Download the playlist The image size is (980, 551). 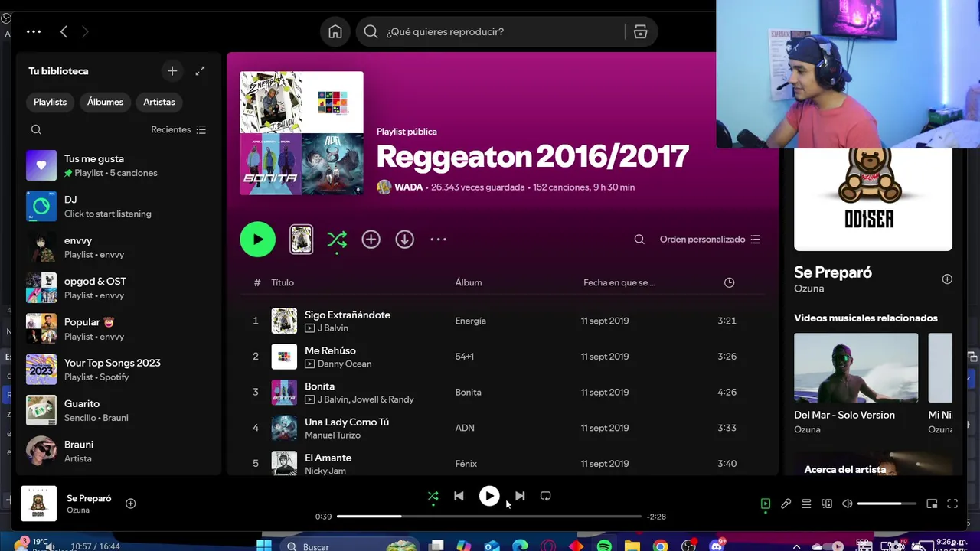click(x=404, y=240)
